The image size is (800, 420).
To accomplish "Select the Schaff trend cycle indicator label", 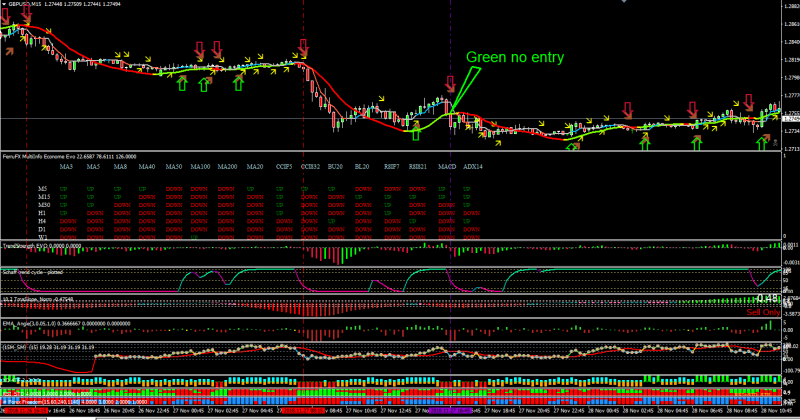I will pyautogui.click(x=33, y=272).
